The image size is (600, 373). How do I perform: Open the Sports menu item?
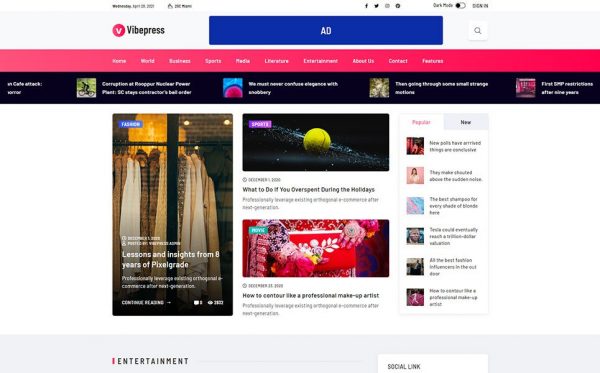[213, 61]
